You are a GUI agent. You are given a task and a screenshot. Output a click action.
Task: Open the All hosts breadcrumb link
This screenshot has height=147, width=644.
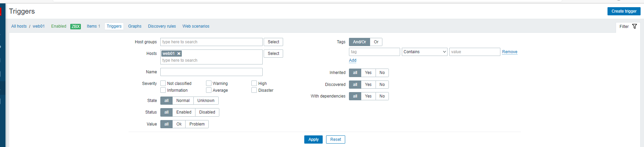[x=19, y=26]
